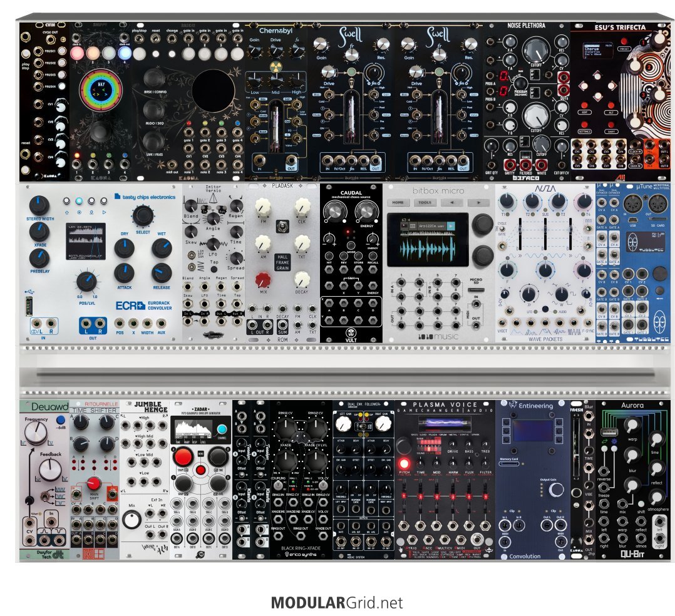The width and height of the screenshot is (675, 616).
Task: Click the midi out jack on Kaona sequencer
Action: click(x=172, y=164)
